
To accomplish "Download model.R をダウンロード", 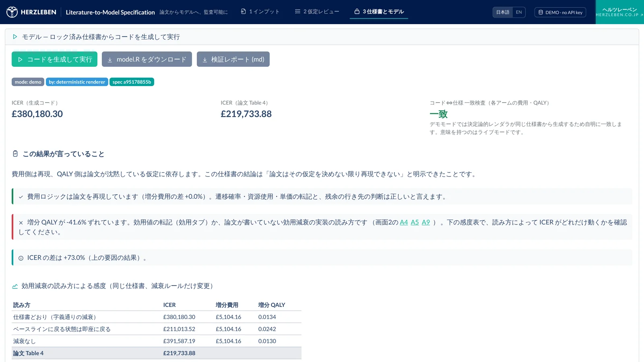I will tap(147, 59).
